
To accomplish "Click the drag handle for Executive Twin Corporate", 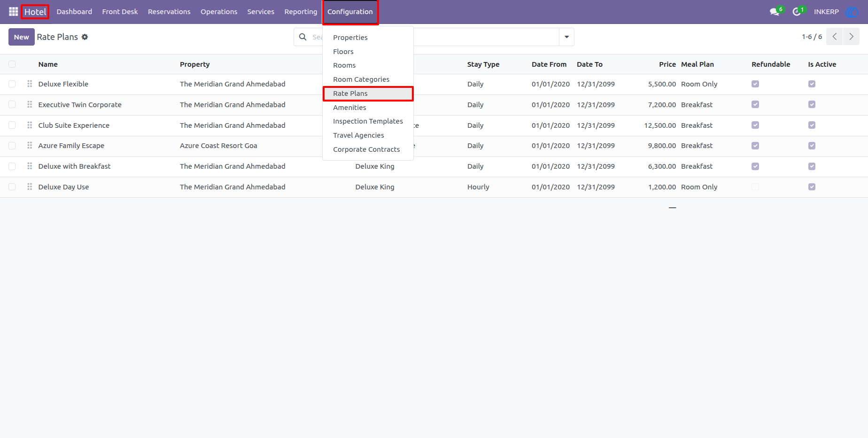I will pyautogui.click(x=30, y=104).
